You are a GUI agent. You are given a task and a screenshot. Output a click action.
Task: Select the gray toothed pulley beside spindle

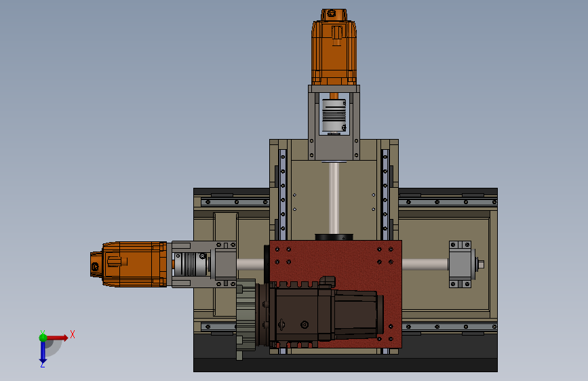(x=246, y=319)
